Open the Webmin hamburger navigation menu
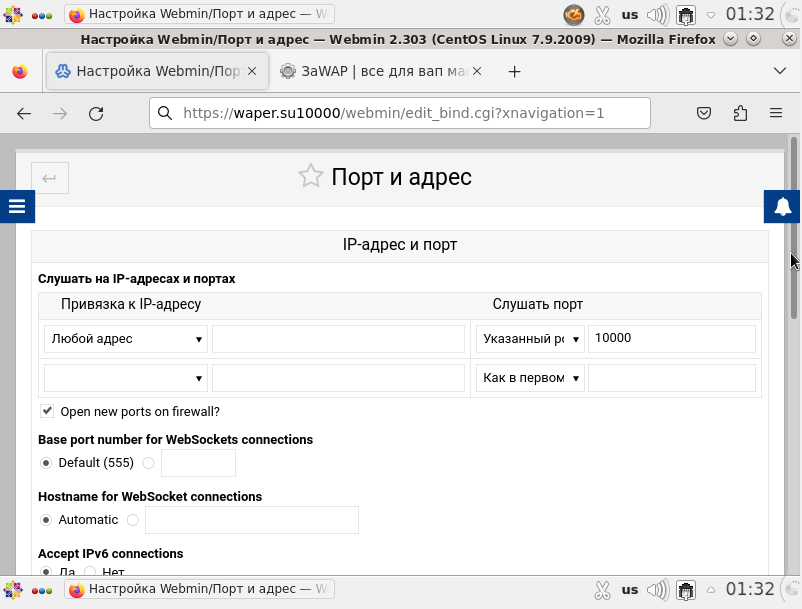802x609 pixels. 17,206
